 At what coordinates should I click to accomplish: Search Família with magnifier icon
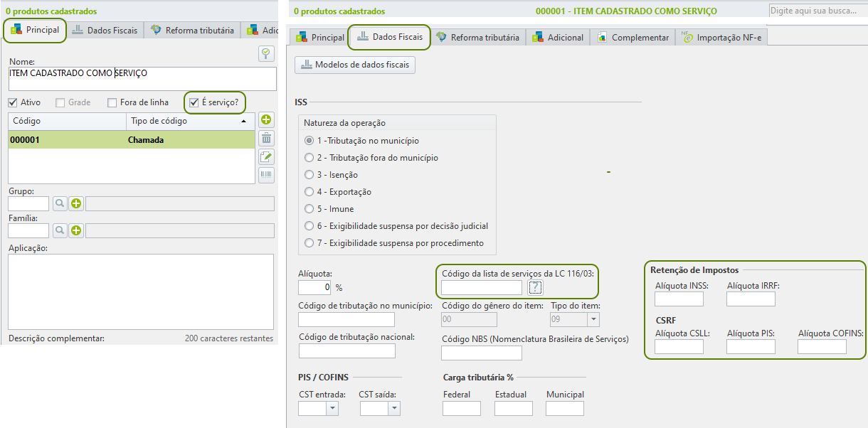59,231
